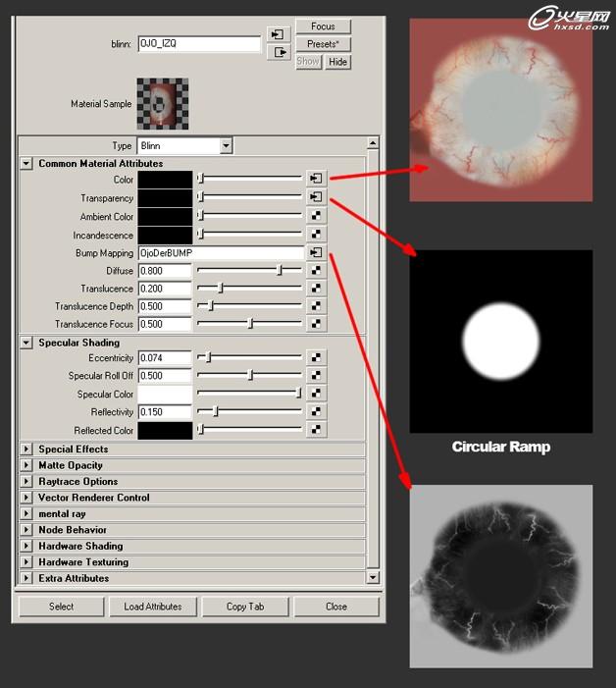Click the Bump Mapping field OjoDerBUMP

(221, 253)
